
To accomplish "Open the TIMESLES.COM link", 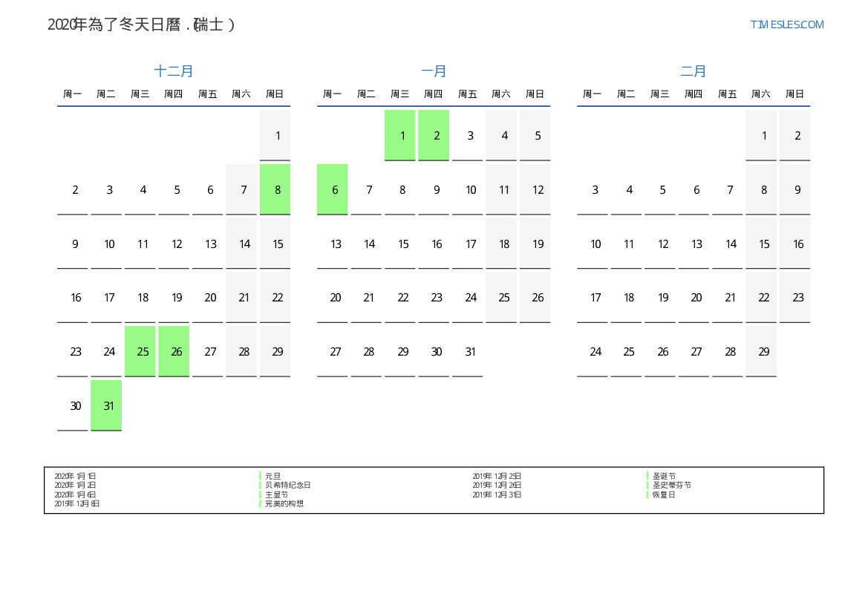I will point(786,25).
